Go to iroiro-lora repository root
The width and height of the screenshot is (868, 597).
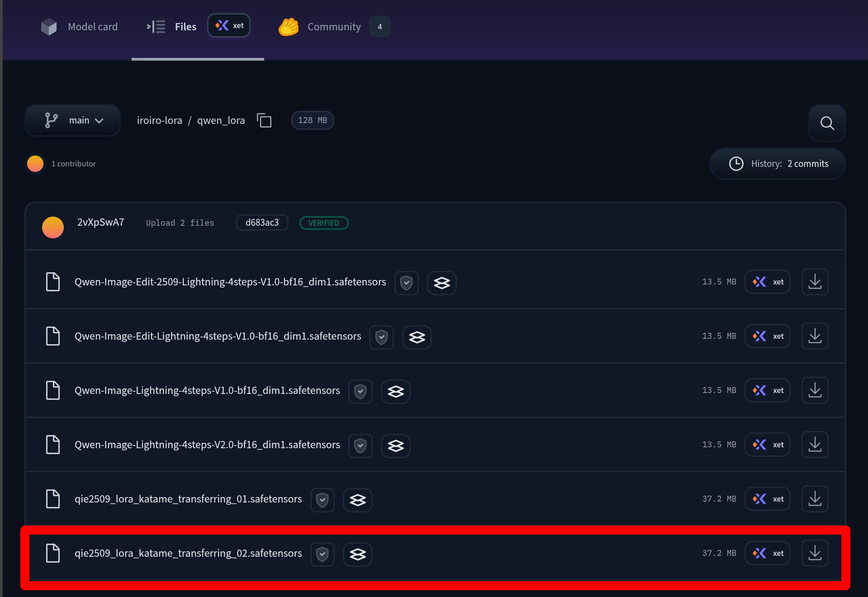pyautogui.click(x=159, y=120)
